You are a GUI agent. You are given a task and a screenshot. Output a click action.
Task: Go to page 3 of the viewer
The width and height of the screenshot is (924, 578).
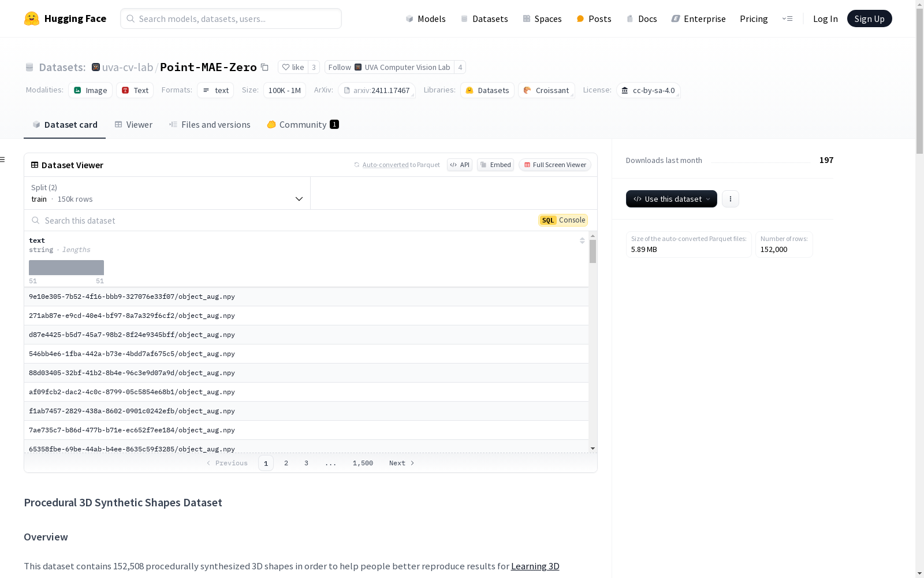point(306,463)
